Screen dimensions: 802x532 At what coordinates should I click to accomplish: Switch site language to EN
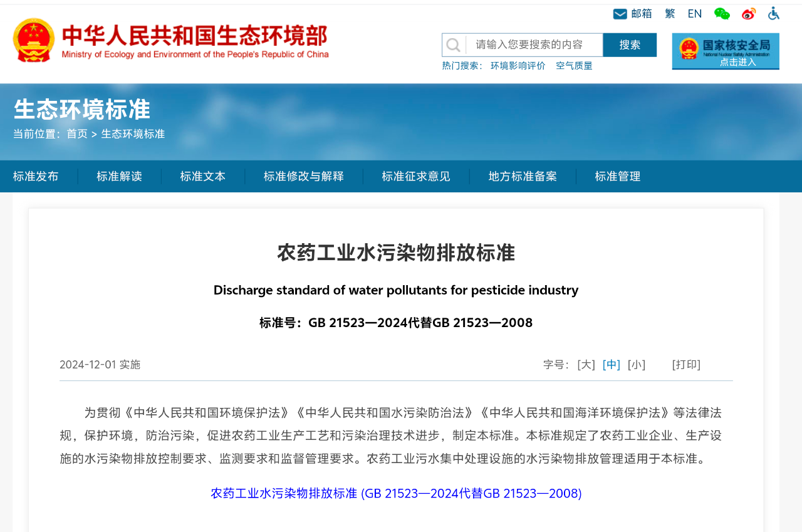tap(694, 14)
